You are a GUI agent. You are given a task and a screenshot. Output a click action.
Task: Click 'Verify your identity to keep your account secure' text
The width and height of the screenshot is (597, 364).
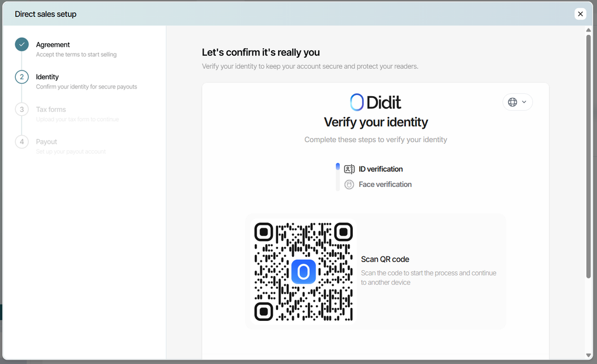310,66
